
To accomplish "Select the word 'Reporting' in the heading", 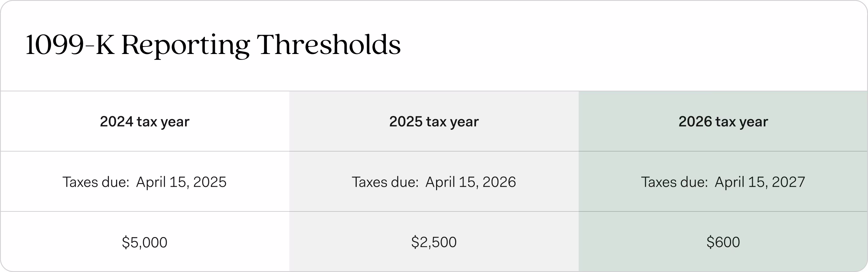I will 185,46.
